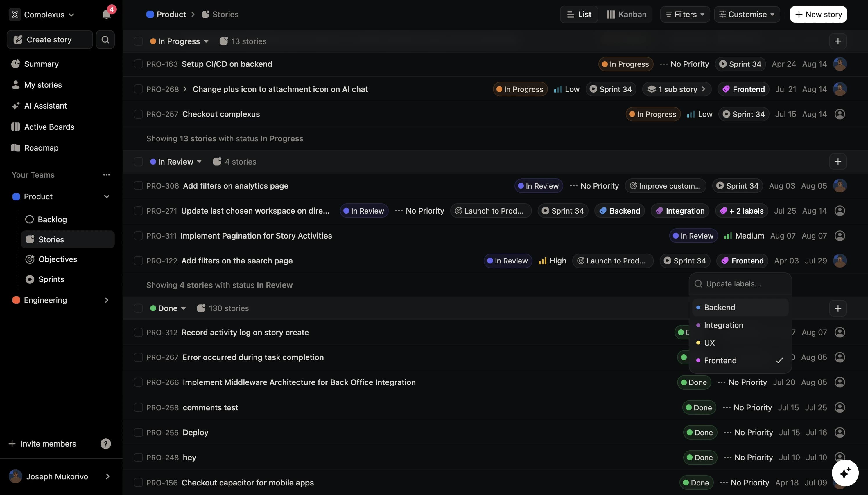Open the Filters dropdown
This screenshot has width=868, height=495.
[x=684, y=14]
